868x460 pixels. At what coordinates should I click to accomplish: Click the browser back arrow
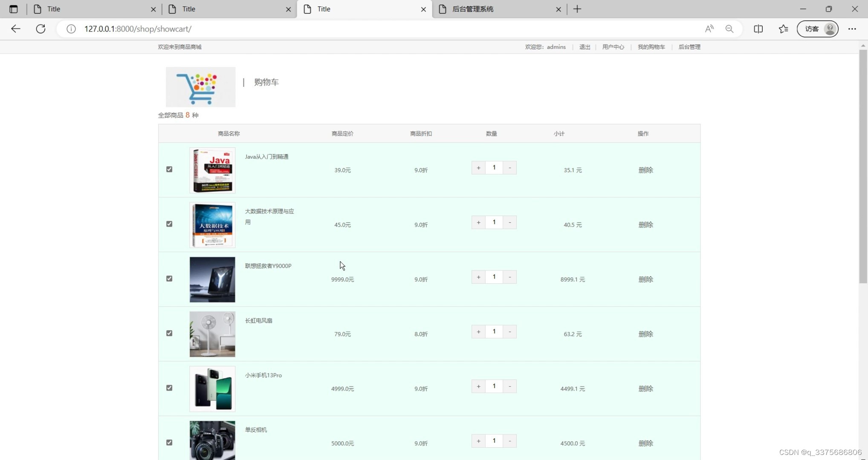16,29
